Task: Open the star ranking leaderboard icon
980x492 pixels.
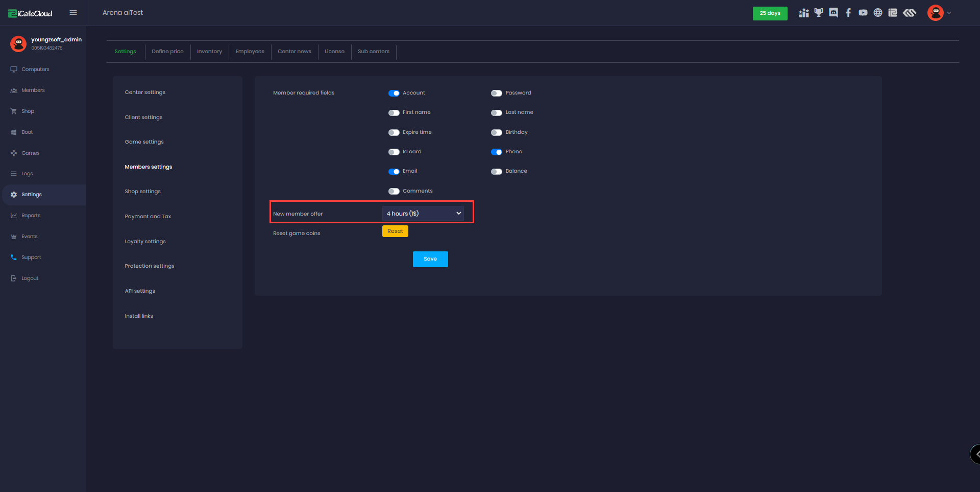Action: click(804, 13)
